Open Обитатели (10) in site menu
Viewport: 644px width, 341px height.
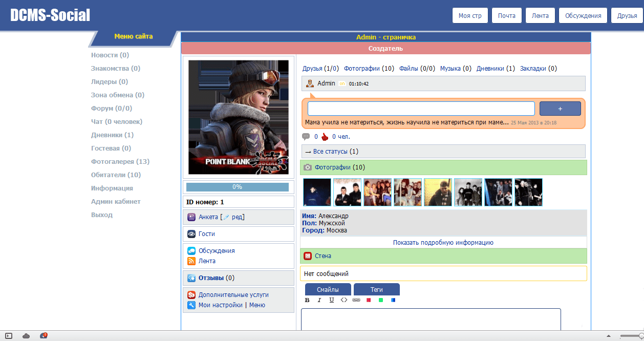(116, 175)
